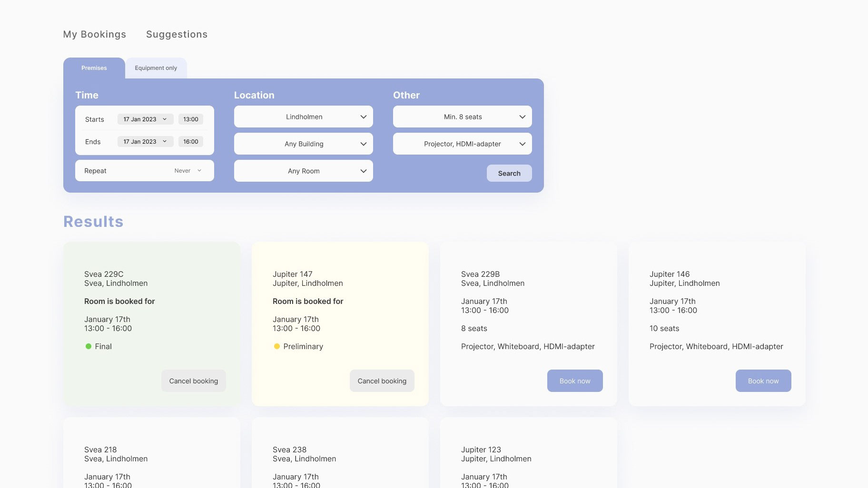Viewport: 868px width, 488px height.
Task: Expand the Any Room dropdown
Action: point(304,171)
